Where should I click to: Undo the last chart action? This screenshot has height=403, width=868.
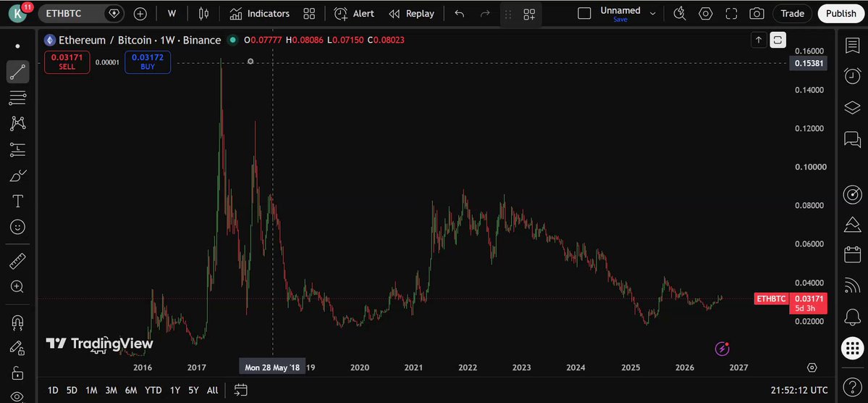coord(459,13)
